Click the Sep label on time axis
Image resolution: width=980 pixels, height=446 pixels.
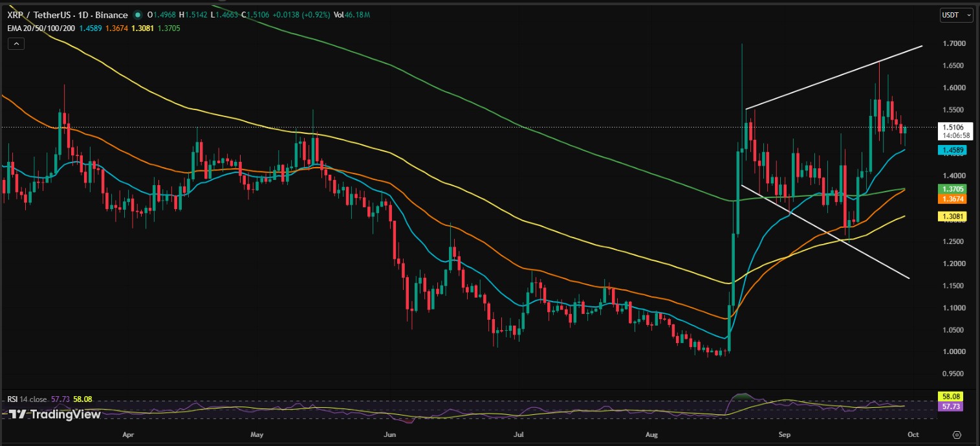click(785, 434)
